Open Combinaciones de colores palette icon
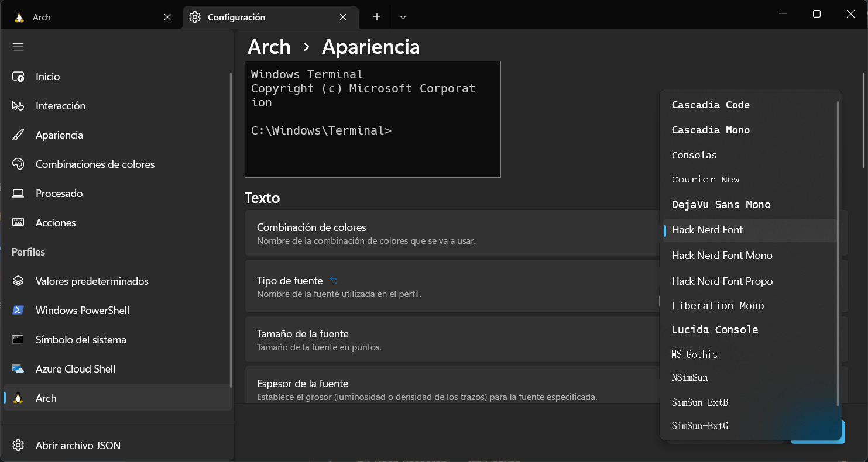The width and height of the screenshot is (868, 462). [x=18, y=164]
